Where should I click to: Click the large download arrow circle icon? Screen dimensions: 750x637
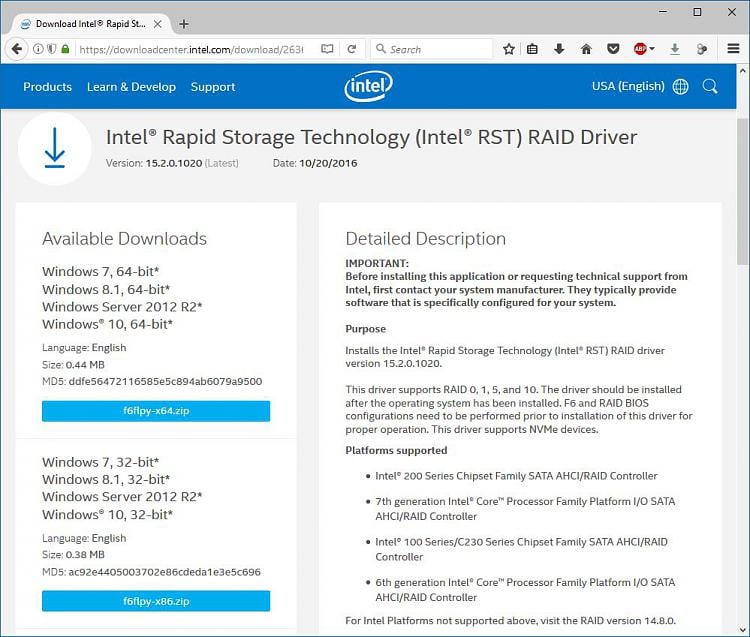pos(55,148)
